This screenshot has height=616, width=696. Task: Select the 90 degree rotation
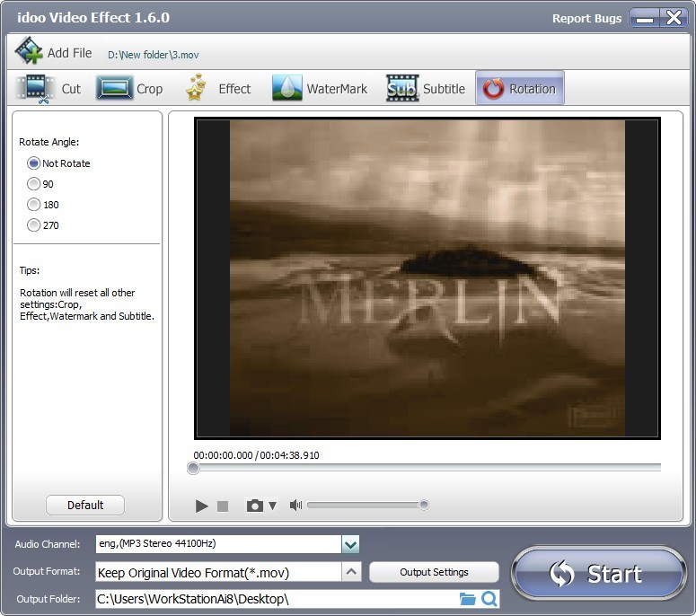tap(34, 184)
